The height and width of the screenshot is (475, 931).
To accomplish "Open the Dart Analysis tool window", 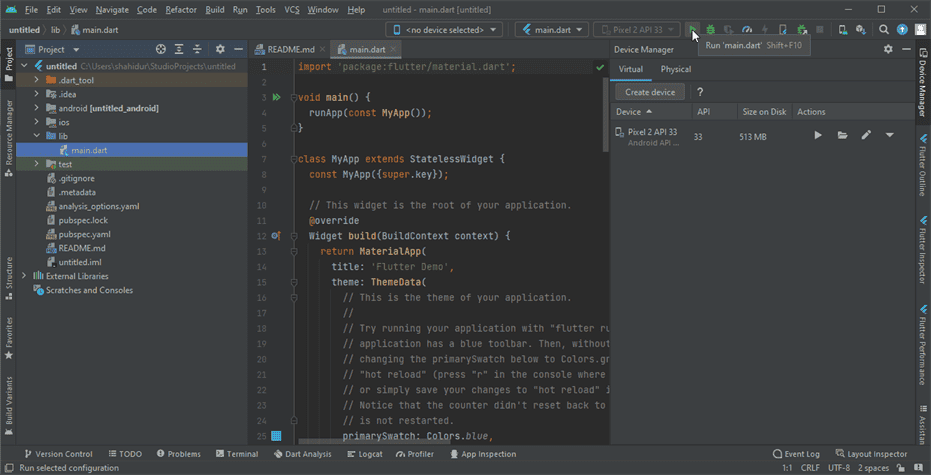I will pos(302,454).
